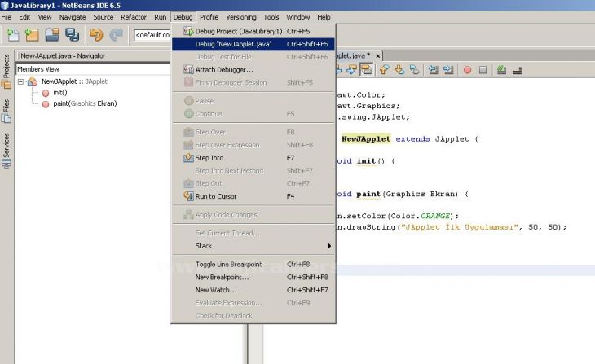Open the default config combo box
The height and width of the screenshot is (364, 595).
(x=152, y=35)
